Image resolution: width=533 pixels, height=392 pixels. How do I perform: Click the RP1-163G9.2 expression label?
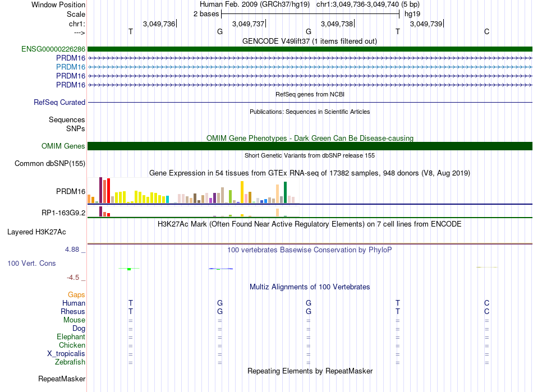click(x=63, y=213)
